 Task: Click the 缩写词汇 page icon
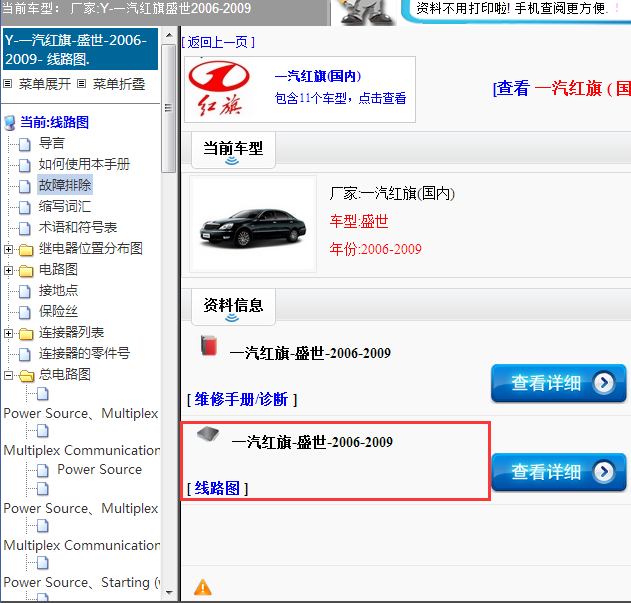coord(25,207)
